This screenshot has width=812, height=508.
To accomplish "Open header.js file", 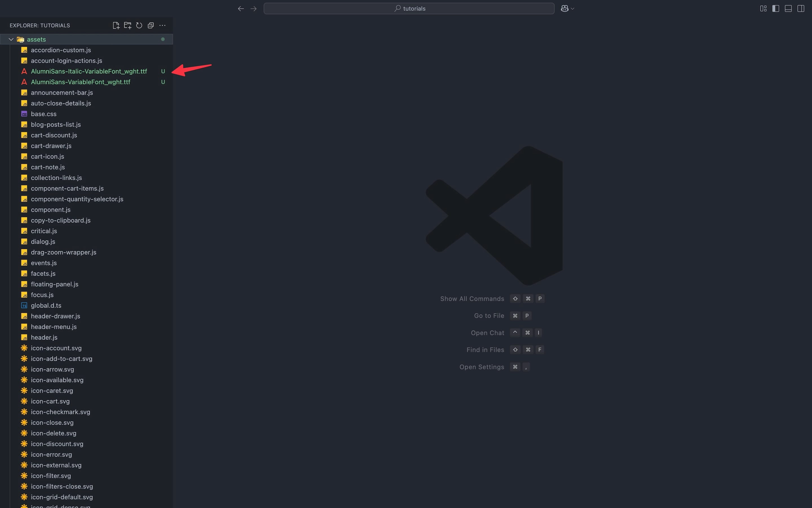I will [x=87, y=337].
